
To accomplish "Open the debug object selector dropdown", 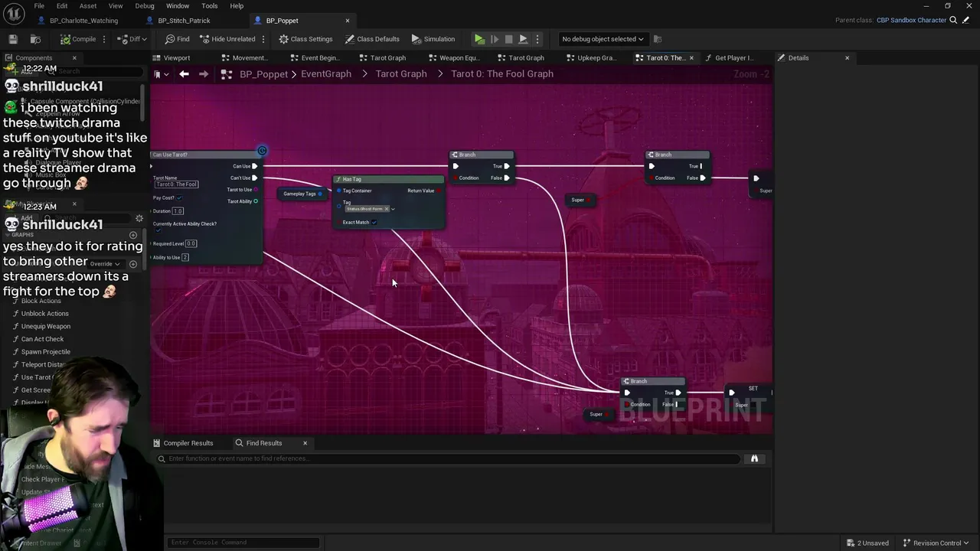I will 603,39.
